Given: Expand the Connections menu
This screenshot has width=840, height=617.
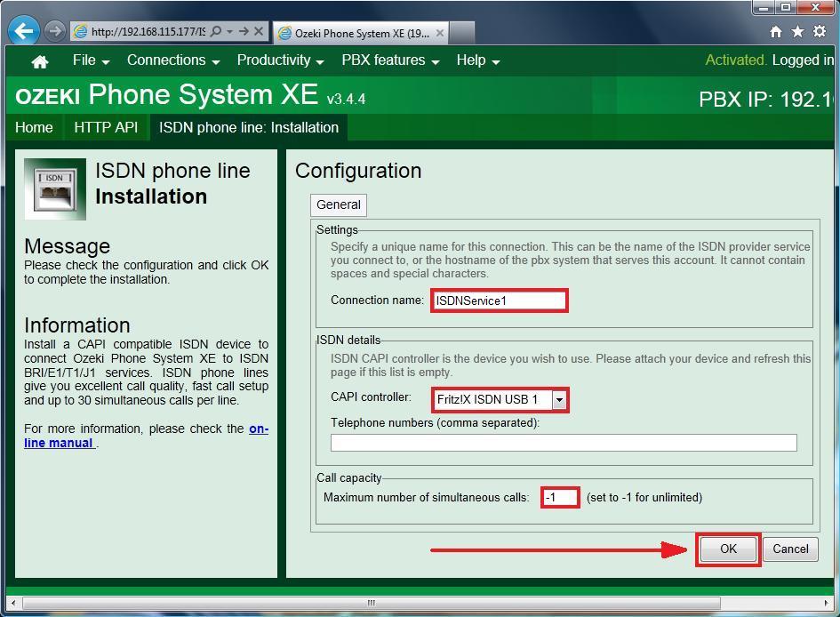Looking at the screenshot, I should point(173,60).
